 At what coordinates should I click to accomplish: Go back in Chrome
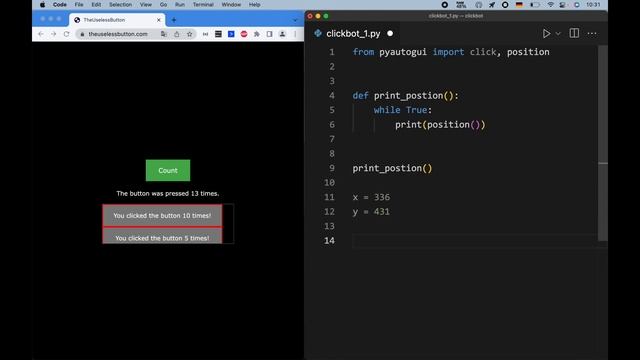coord(40,34)
